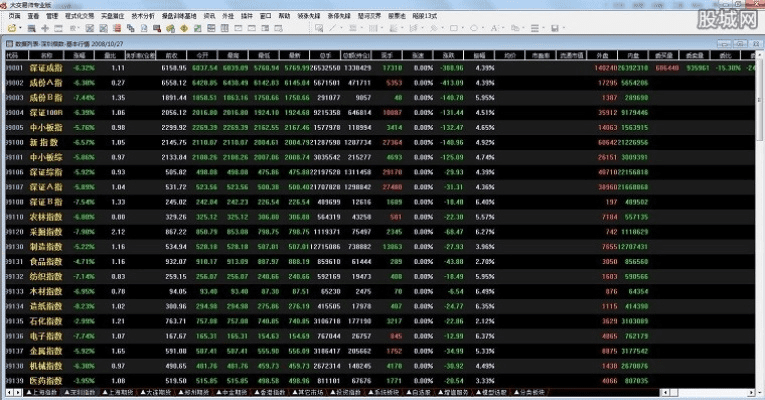Click the application icon in the title bar
The width and height of the screenshot is (765, 400).
coord(7,5)
